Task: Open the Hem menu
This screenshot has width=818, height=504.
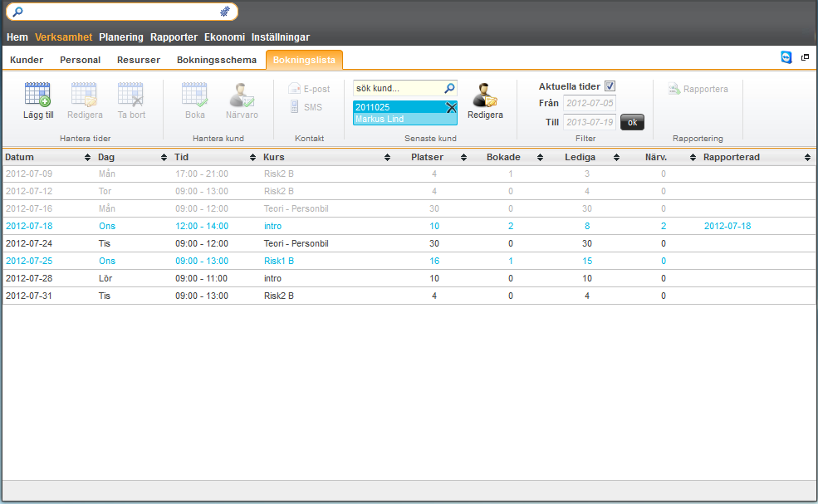Action: tap(17, 37)
